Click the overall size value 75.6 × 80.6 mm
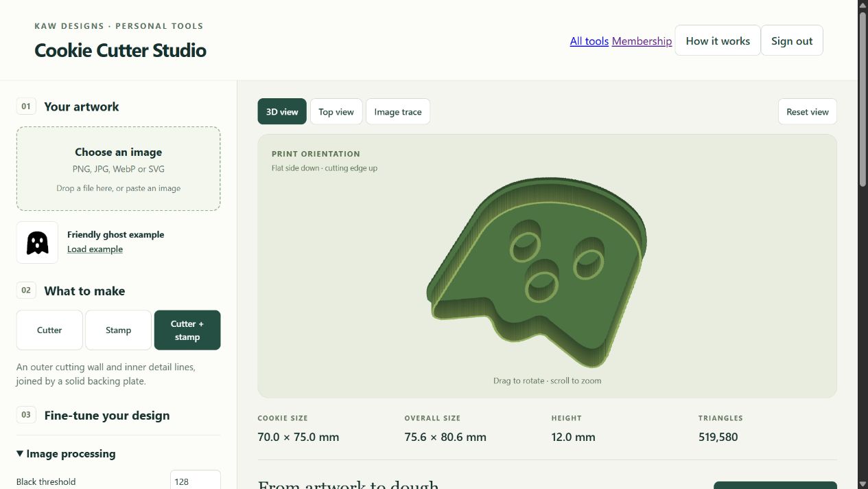Viewport: 868px width, 489px height. tap(445, 437)
